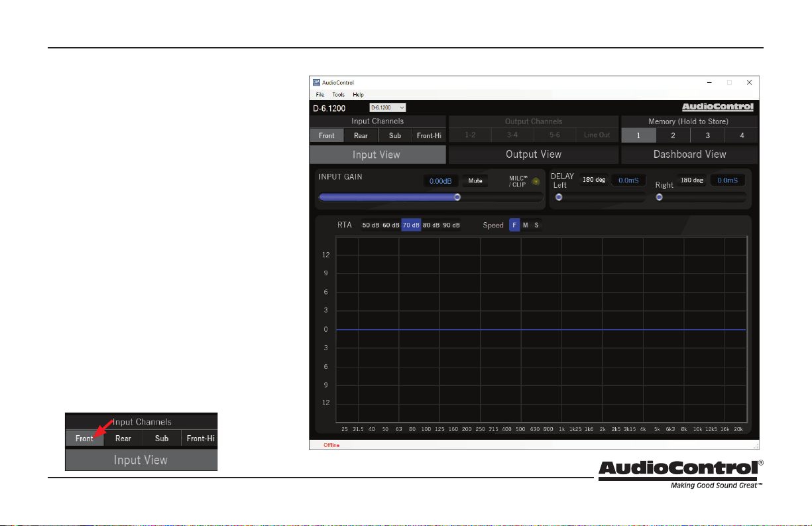Click the Offline status text
Image resolution: width=812 pixels, height=526 pixels.
pos(331,445)
